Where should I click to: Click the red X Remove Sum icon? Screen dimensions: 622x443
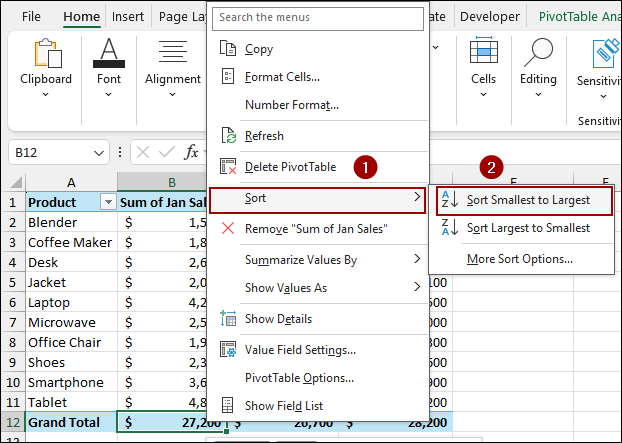(227, 229)
